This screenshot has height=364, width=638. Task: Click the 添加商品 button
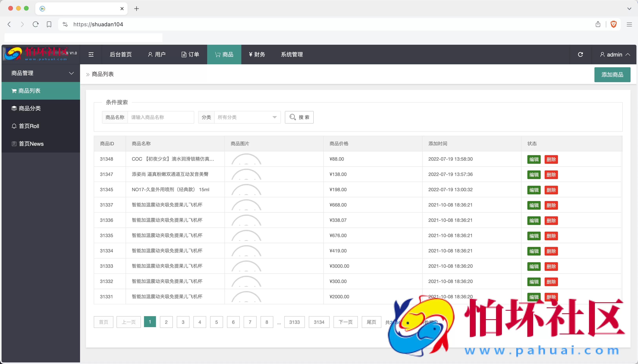pos(612,75)
